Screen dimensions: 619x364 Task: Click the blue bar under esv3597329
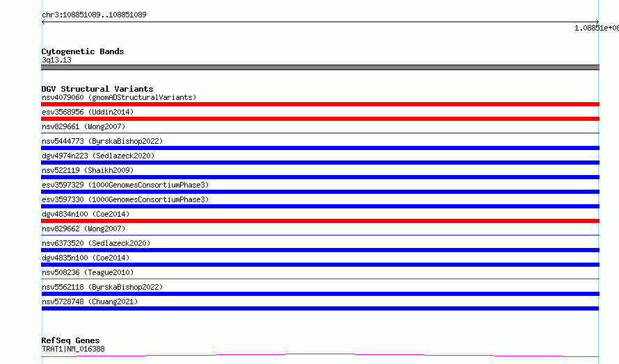[x=320, y=192]
